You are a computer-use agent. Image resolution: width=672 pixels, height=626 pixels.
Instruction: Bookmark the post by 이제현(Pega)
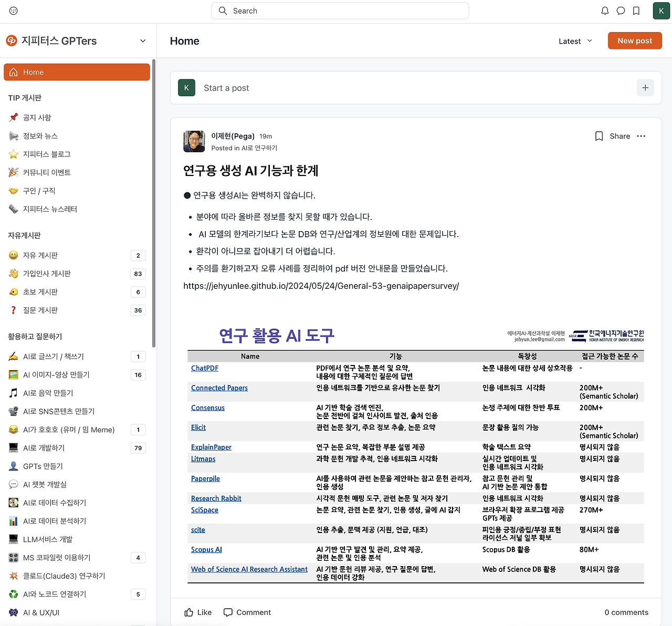[599, 136]
